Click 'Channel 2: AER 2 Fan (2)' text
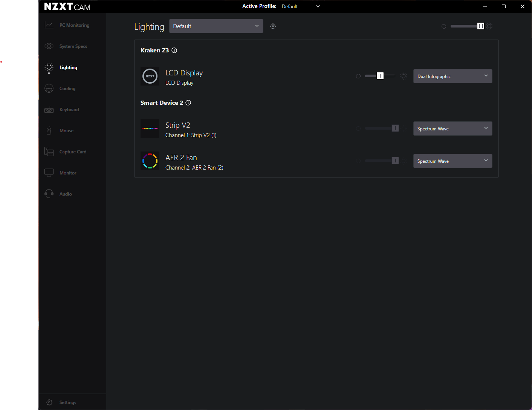 tap(194, 168)
